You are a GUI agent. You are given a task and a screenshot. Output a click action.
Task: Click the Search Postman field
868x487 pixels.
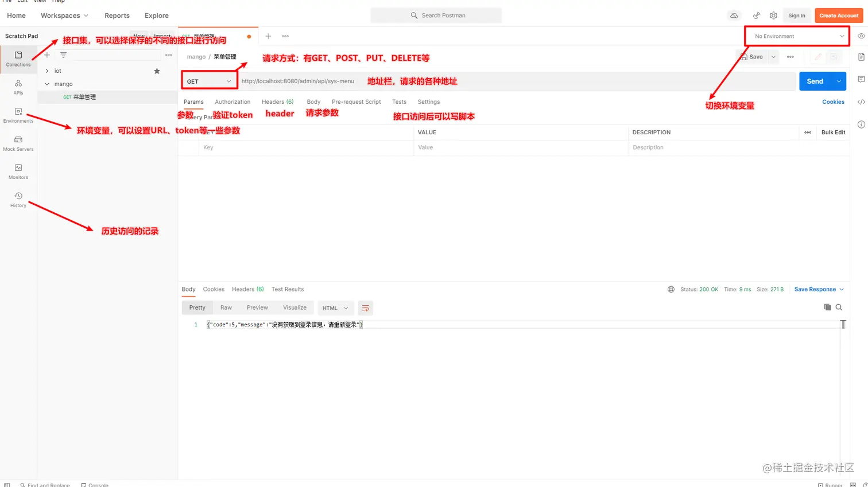click(x=436, y=15)
